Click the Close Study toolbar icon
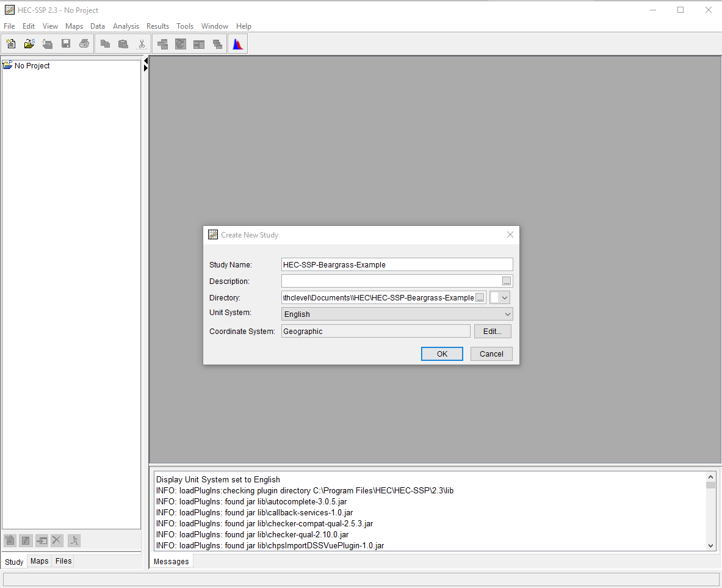This screenshot has height=588, width=722. pyautogui.click(x=48, y=44)
